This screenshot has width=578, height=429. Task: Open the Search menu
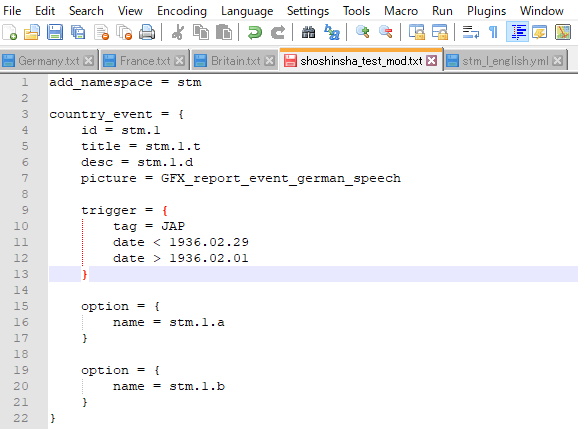(86, 11)
